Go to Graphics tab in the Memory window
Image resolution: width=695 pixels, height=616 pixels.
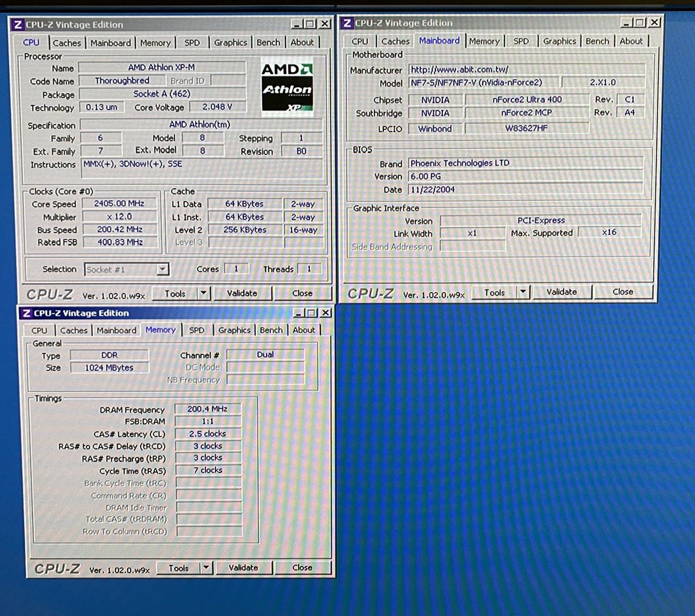click(x=234, y=330)
